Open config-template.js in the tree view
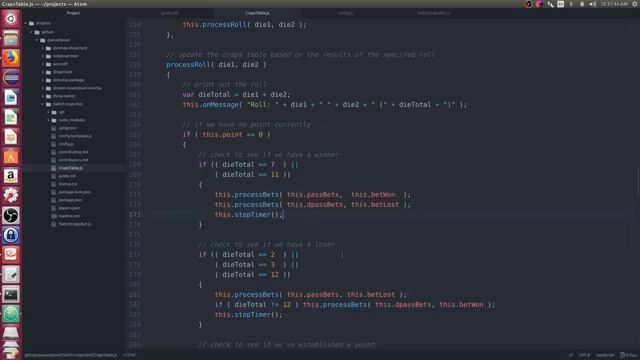640x360 pixels. (x=75, y=136)
